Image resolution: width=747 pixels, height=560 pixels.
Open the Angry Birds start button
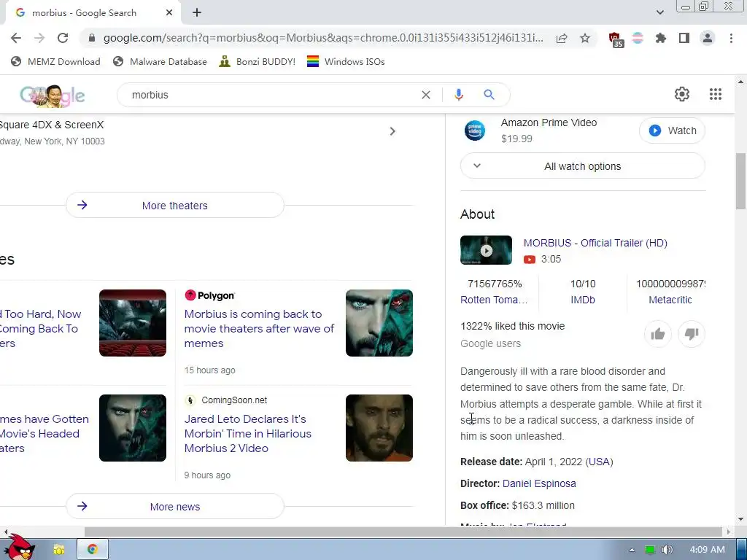coord(19,548)
